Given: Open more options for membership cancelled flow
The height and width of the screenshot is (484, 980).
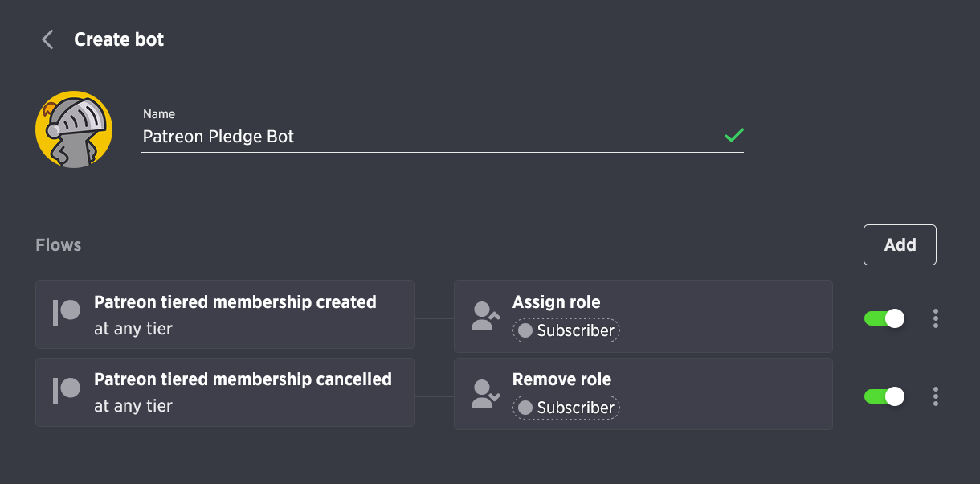Looking at the screenshot, I should pos(936,396).
